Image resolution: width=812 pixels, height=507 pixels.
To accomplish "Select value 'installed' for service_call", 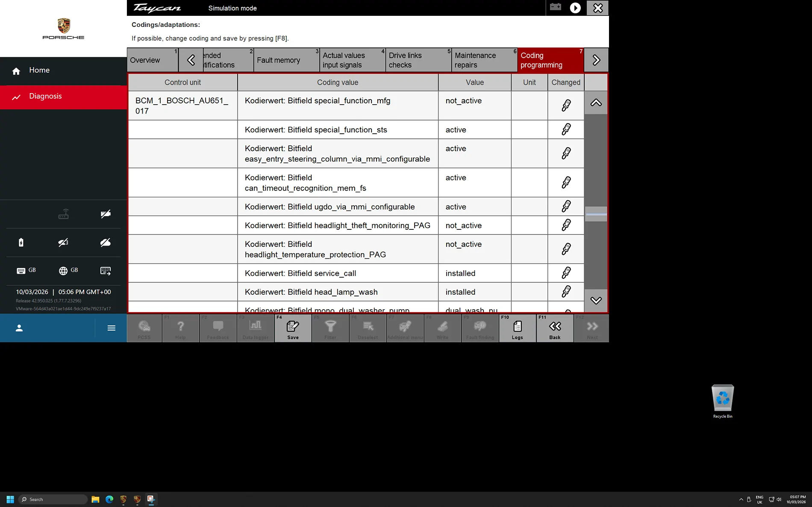I will click(x=475, y=273).
